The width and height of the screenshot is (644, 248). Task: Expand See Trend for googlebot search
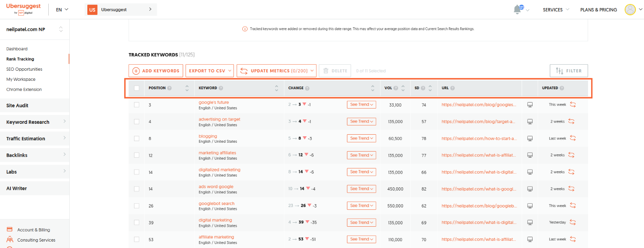(x=361, y=205)
